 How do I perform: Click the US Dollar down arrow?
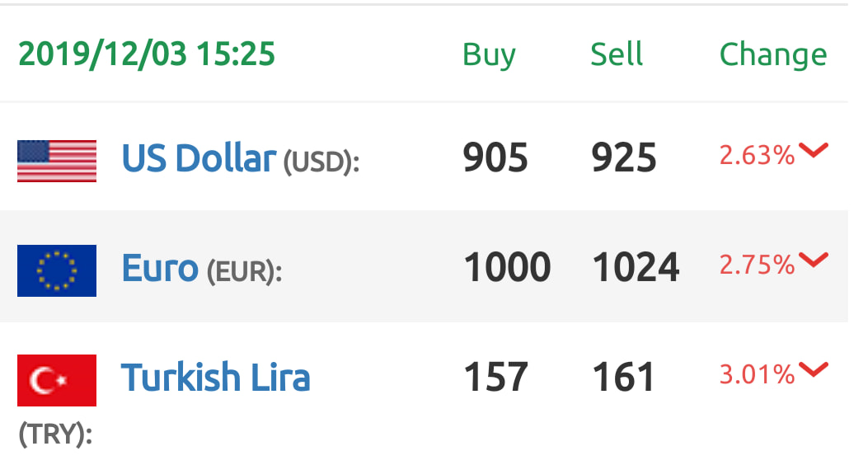pyautogui.click(x=814, y=150)
